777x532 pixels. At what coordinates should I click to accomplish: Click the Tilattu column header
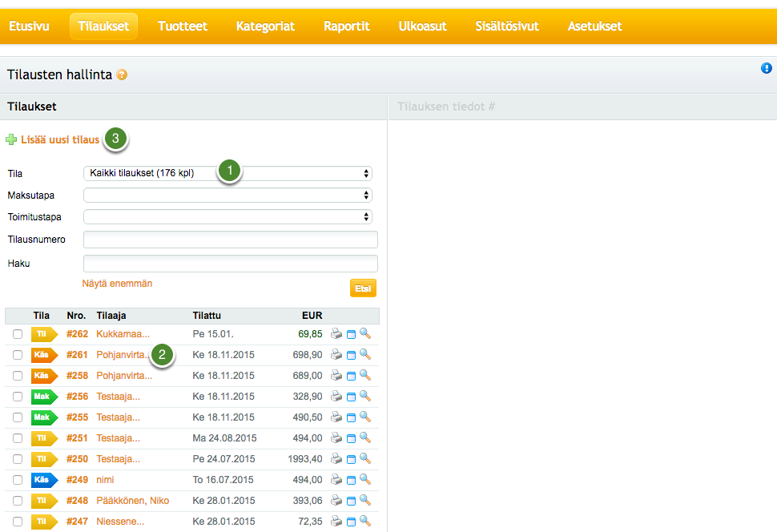[x=207, y=316]
